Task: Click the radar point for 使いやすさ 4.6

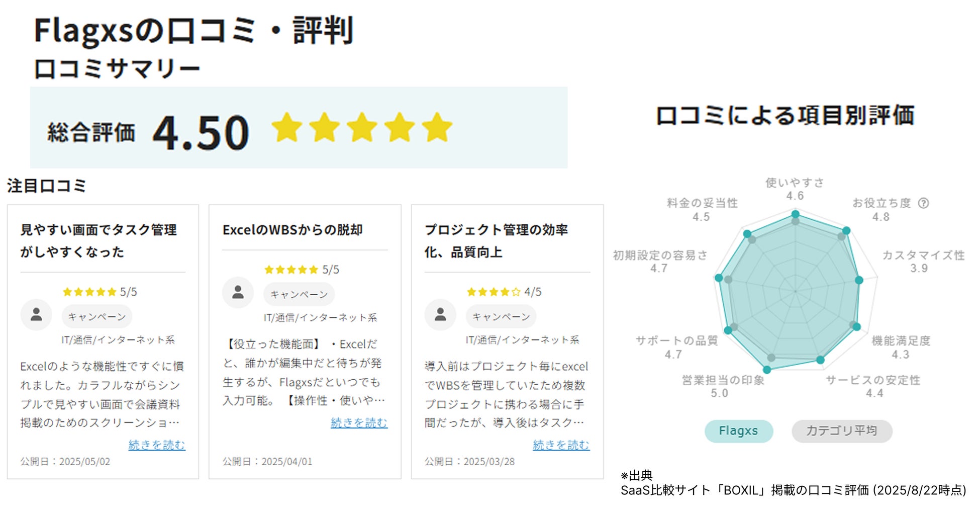Action: tap(795, 214)
